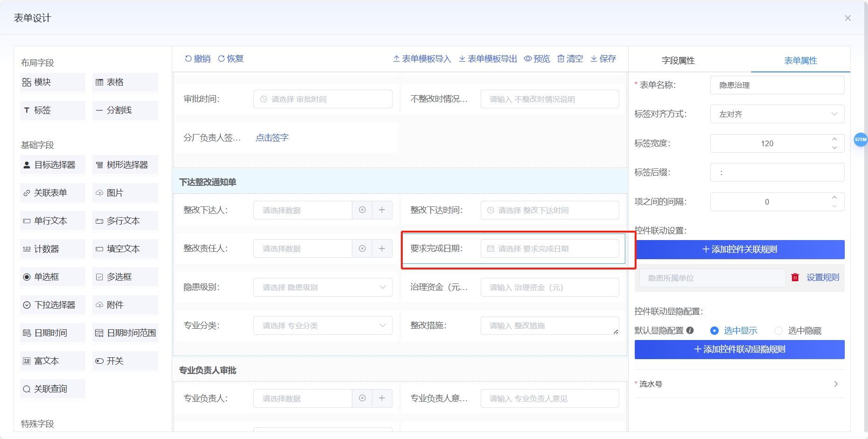
Task: Focus the 整改措施 text area
Action: click(x=550, y=326)
